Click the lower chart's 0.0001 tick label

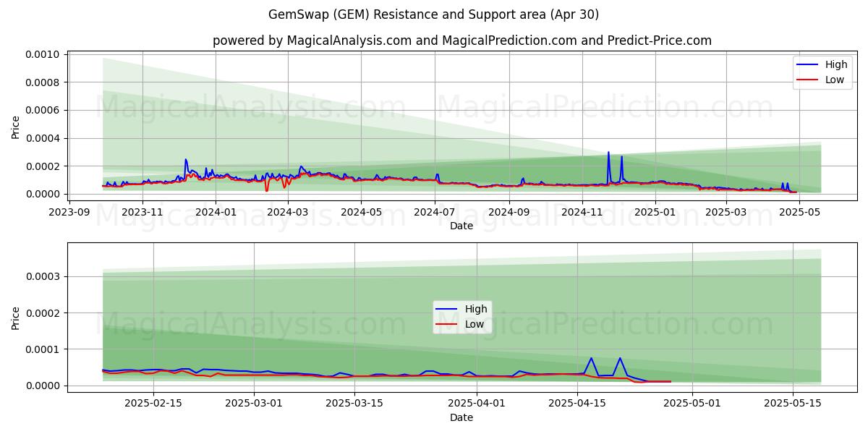coord(45,349)
